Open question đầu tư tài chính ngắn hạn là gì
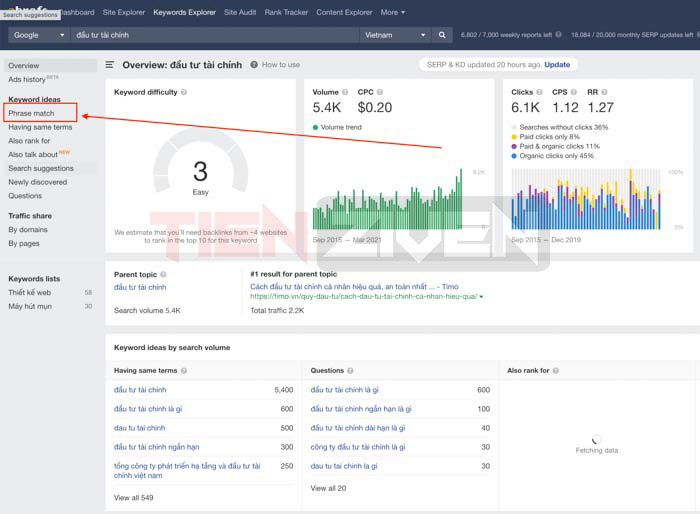Image resolution: width=700 pixels, height=514 pixels. point(361,409)
